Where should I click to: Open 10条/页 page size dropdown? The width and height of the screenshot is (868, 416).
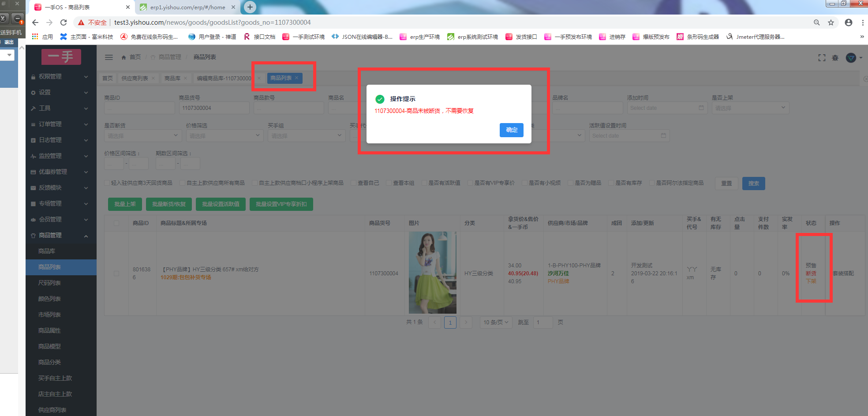point(496,322)
